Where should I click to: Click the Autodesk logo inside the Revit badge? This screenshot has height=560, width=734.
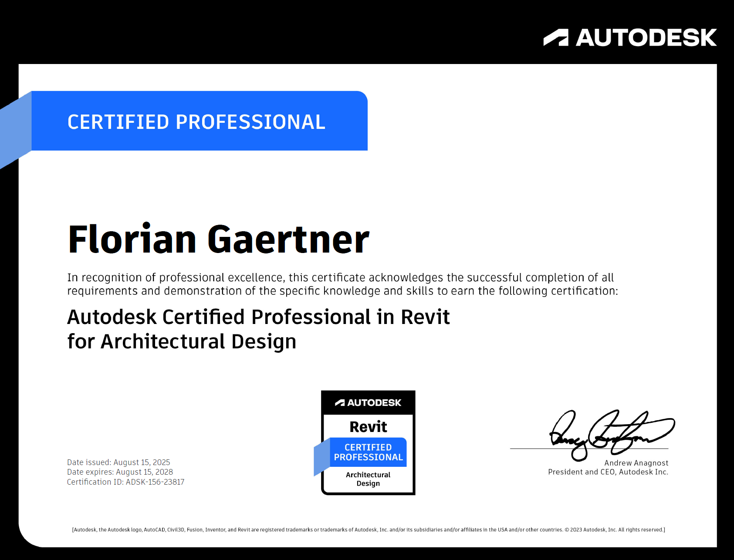[368, 403]
